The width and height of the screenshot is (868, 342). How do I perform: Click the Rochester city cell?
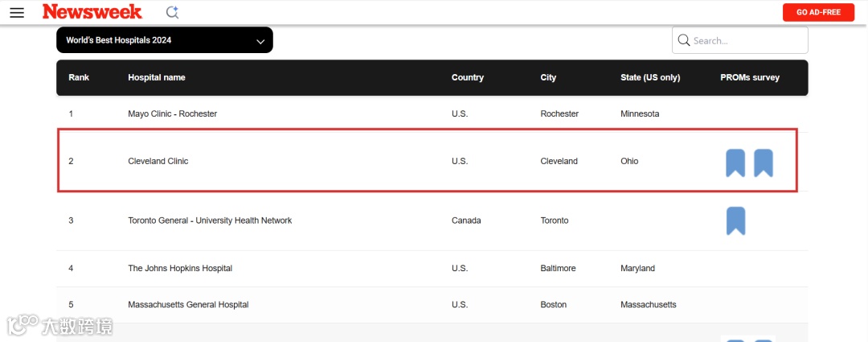559,113
